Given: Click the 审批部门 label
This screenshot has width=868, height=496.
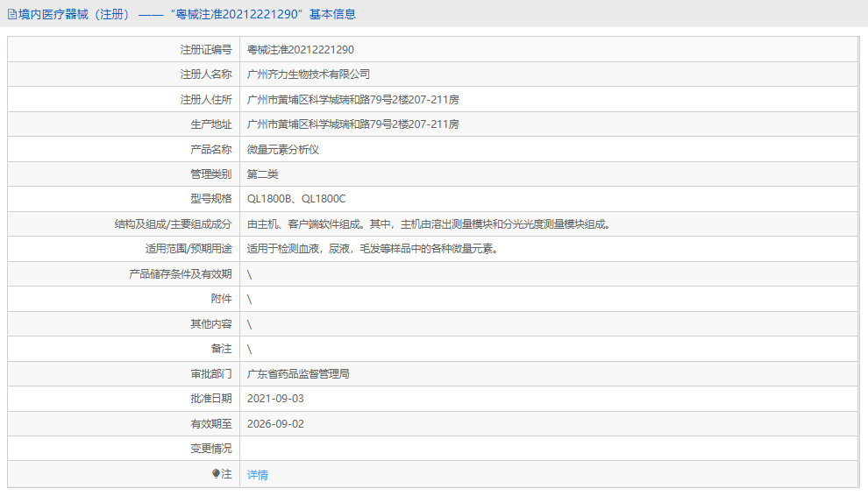Looking at the screenshot, I should 211,373.
